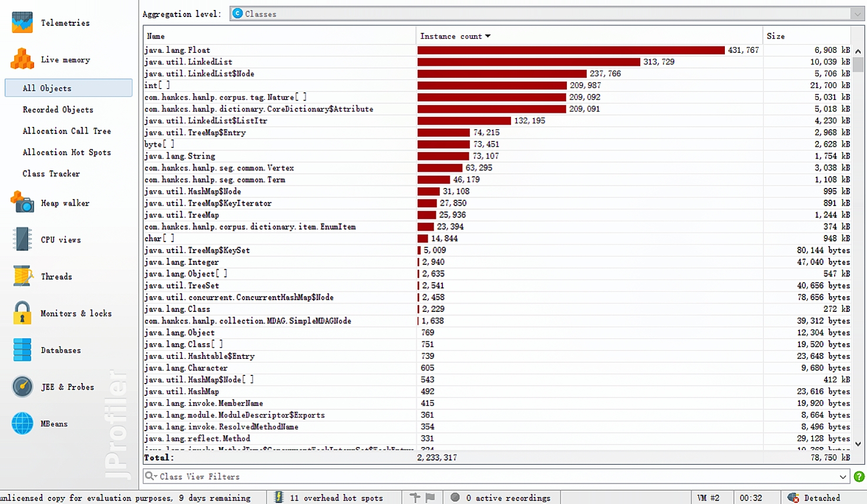Select the java.util.LinkedList$Node row
This screenshot has height=504, width=867.
point(498,74)
